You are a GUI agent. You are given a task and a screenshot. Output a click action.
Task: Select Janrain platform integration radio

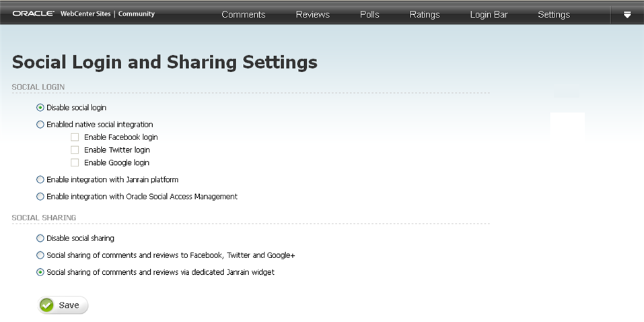[40, 179]
